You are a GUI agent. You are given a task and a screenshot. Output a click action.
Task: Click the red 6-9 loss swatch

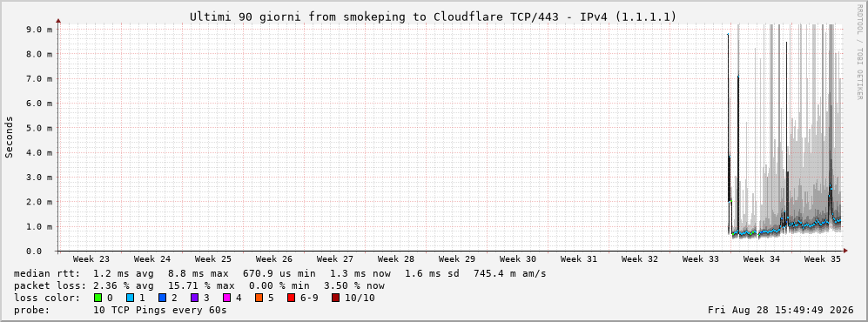point(291,298)
